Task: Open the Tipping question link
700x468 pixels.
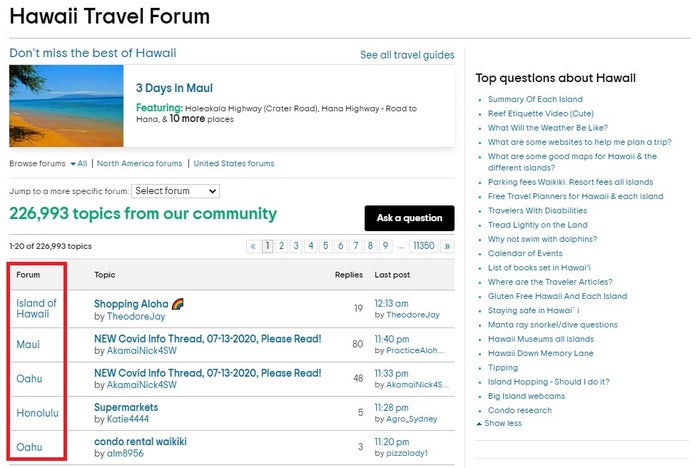Action: tap(503, 368)
